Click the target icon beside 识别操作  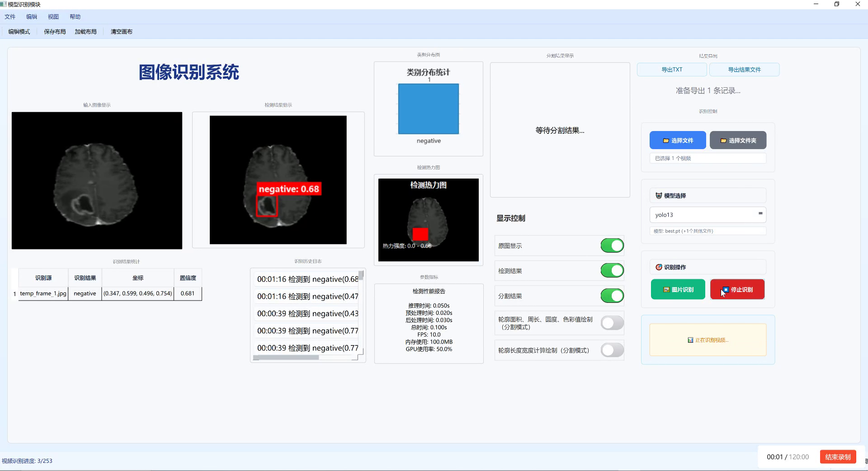tap(659, 267)
